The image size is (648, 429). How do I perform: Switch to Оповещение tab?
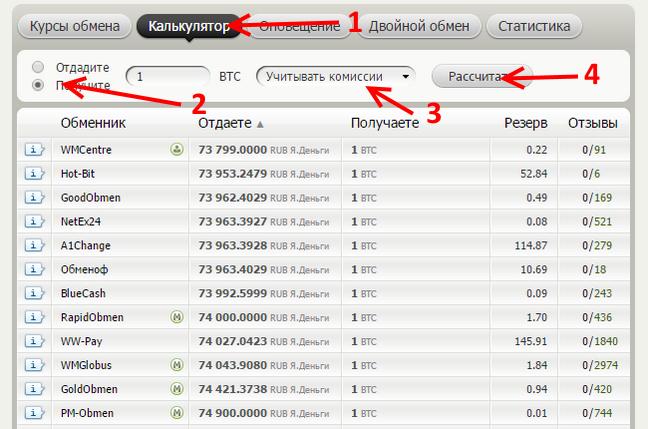pos(300,26)
